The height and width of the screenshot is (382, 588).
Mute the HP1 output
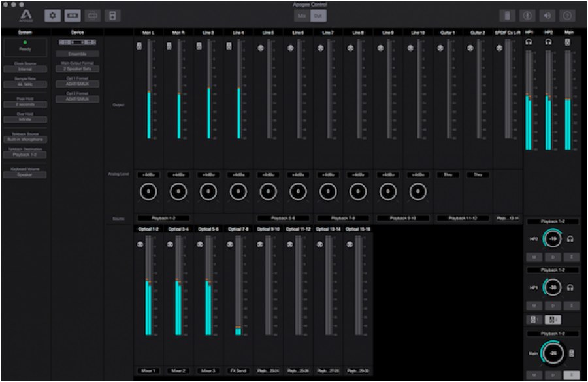point(534,306)
